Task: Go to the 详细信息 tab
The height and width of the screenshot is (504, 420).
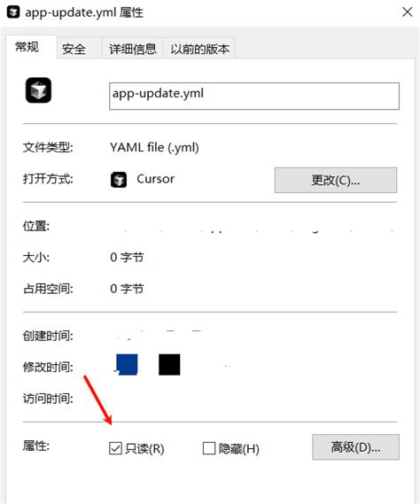Action: coord(133,49)
